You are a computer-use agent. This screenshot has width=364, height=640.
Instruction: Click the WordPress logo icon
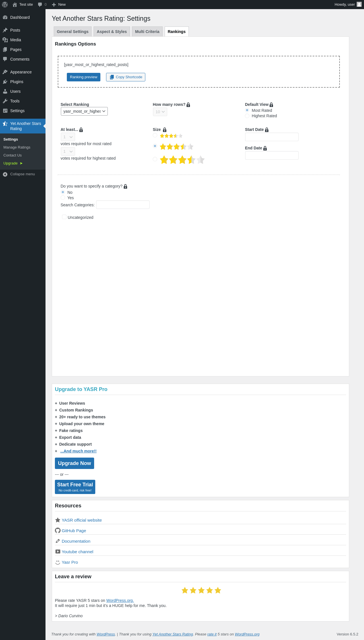tap(5, 5)
